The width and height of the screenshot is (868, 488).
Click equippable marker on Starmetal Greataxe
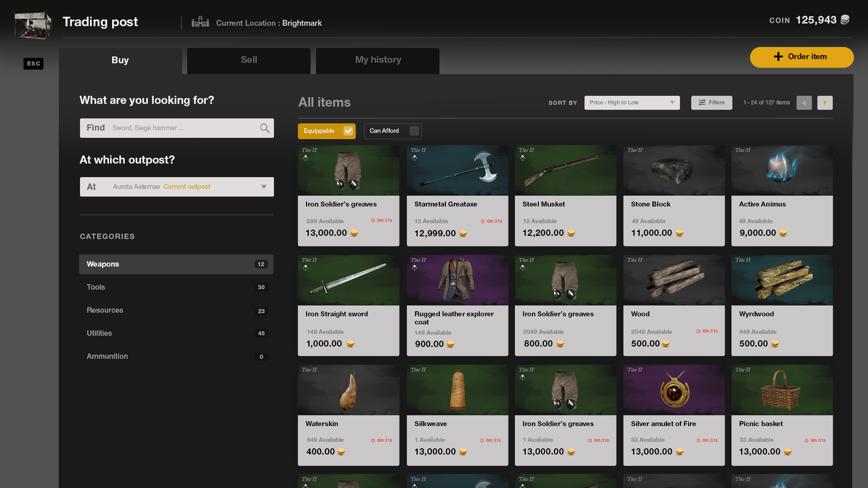pos(415,158)
